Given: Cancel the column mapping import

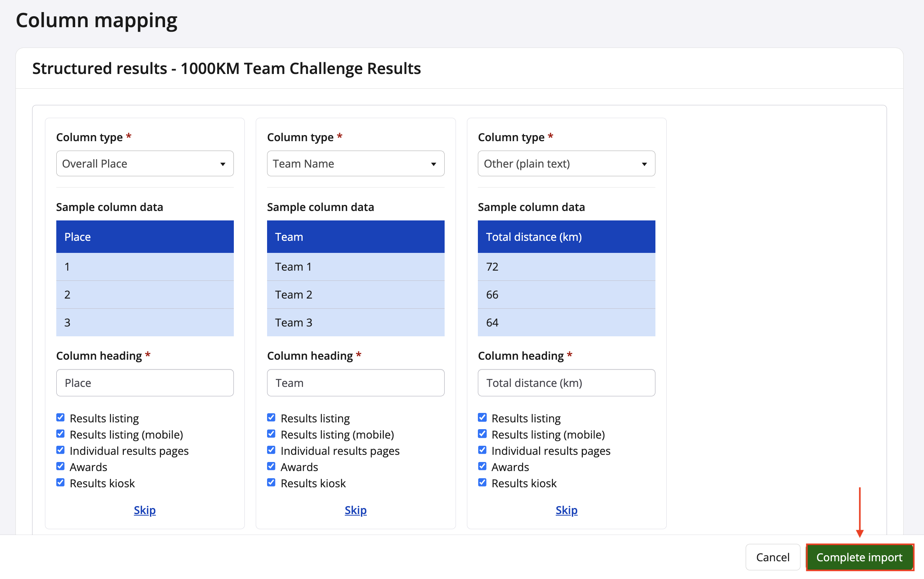Looking at the screenshot, I should [x=772, y=557].
